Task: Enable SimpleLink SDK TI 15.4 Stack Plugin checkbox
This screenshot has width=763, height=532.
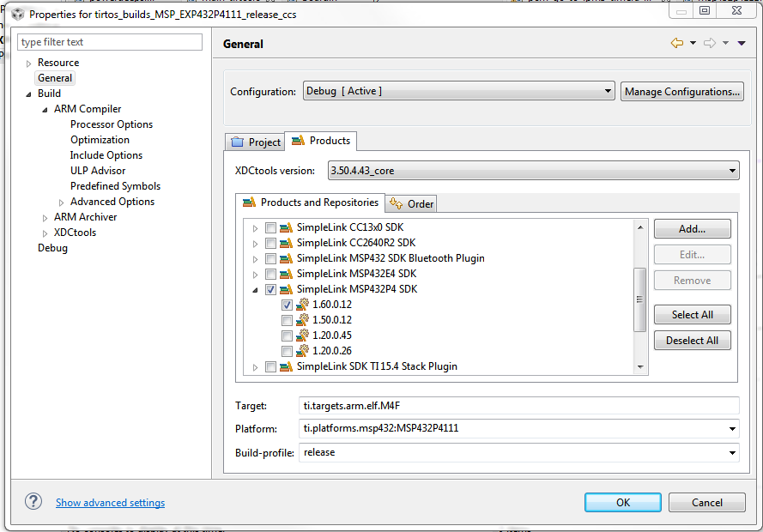Action: coord(270,366)
